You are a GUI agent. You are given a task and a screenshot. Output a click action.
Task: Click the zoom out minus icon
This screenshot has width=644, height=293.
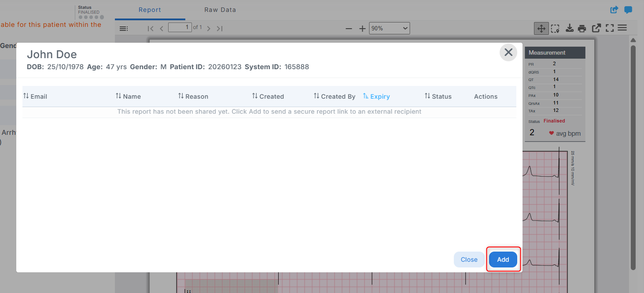(349, 28)
